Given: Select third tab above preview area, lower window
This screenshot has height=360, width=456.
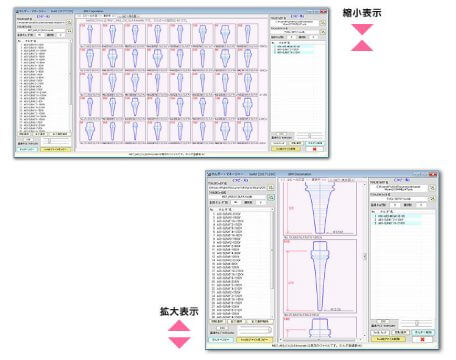Looking at the screenshot, I should [x=341, y=180].
